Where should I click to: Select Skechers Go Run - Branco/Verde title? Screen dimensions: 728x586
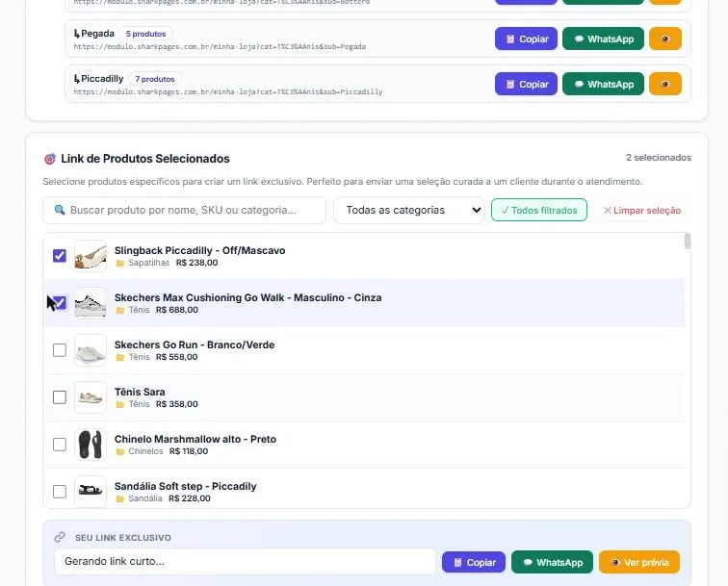click(x=195, y=344)
